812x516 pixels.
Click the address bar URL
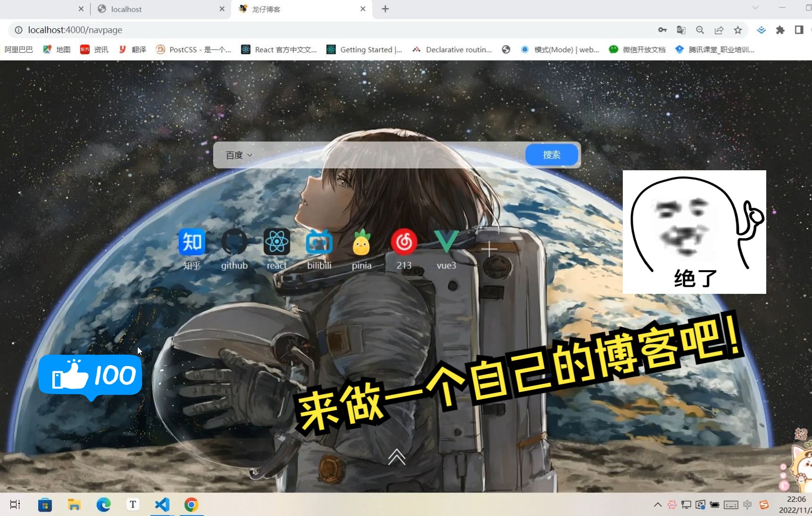[x=75, y=30]
